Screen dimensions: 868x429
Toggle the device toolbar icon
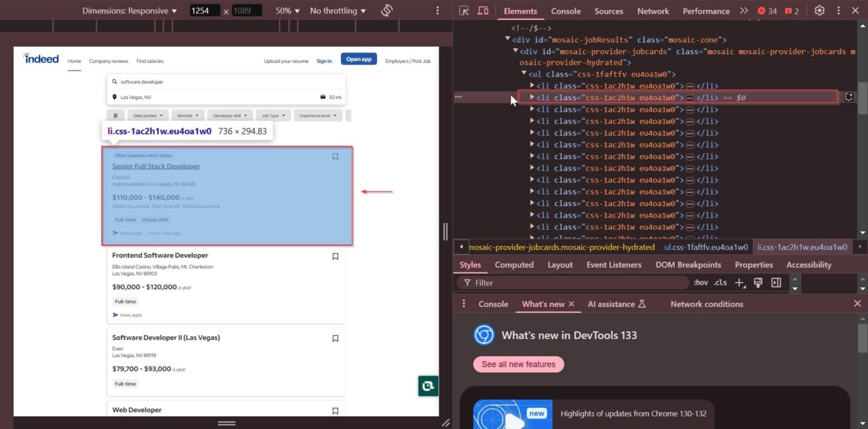coord(483,11)
